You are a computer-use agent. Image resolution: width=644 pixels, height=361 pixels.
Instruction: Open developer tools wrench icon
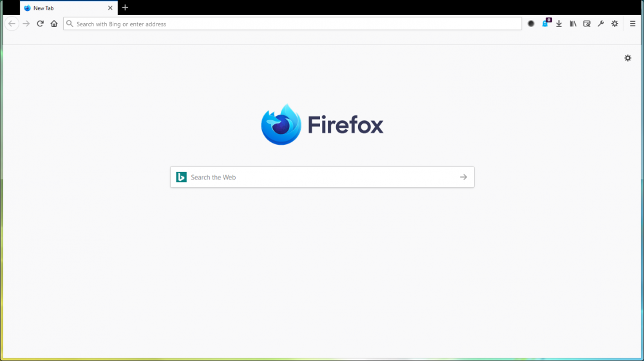coord(601,24)
